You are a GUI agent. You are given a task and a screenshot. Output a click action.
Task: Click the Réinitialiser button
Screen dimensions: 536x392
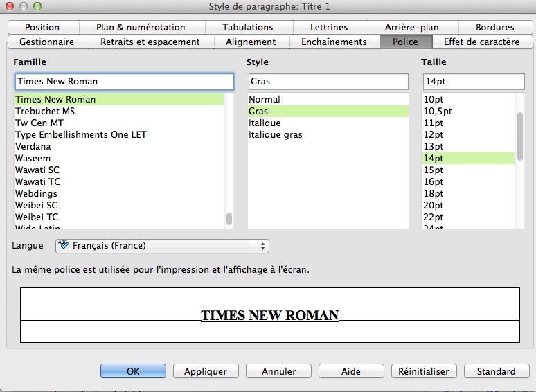click(x=423, y=371)
